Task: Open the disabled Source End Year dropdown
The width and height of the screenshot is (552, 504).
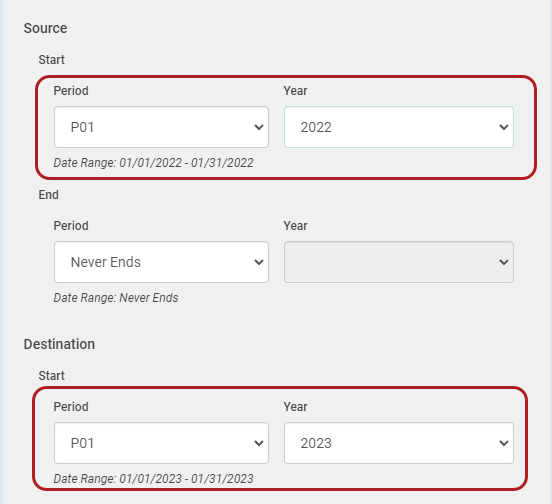Action: pyautogui.click(x=399, y=262)
